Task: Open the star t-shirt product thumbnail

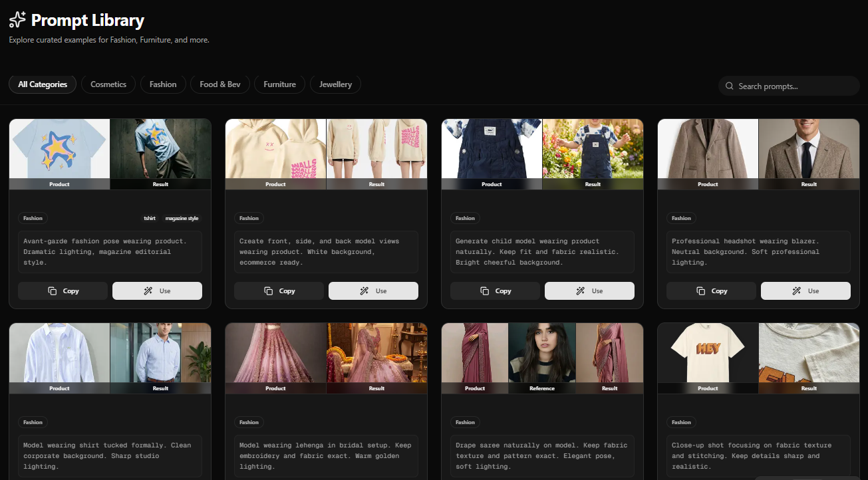Action: 59,149
